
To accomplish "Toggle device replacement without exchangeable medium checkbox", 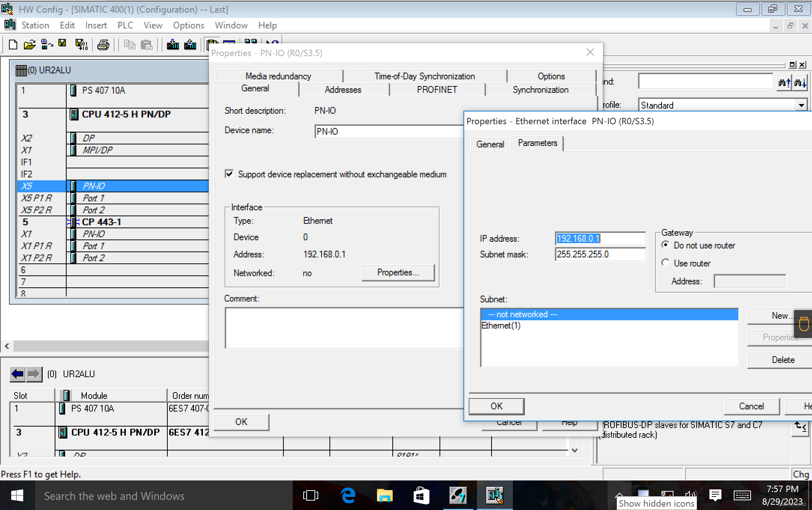I will tap(229, 174).
